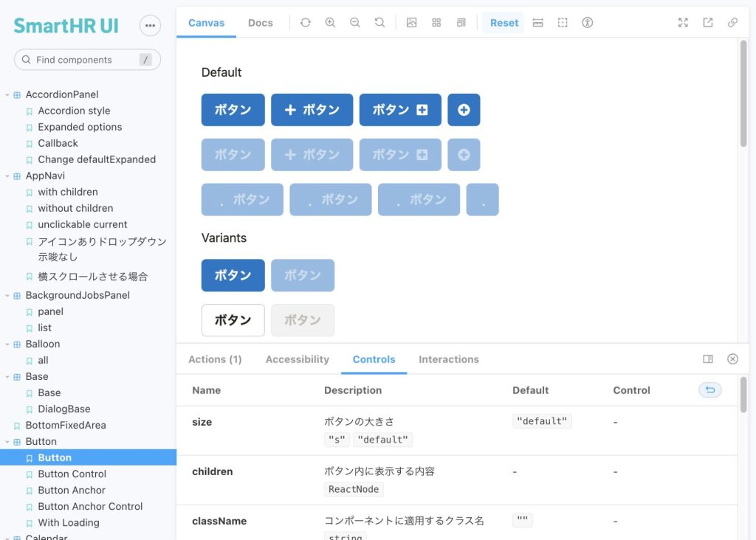Switch to the Docs tab
This screenshot has height=540, width=756.
click(x=260, y=22)
